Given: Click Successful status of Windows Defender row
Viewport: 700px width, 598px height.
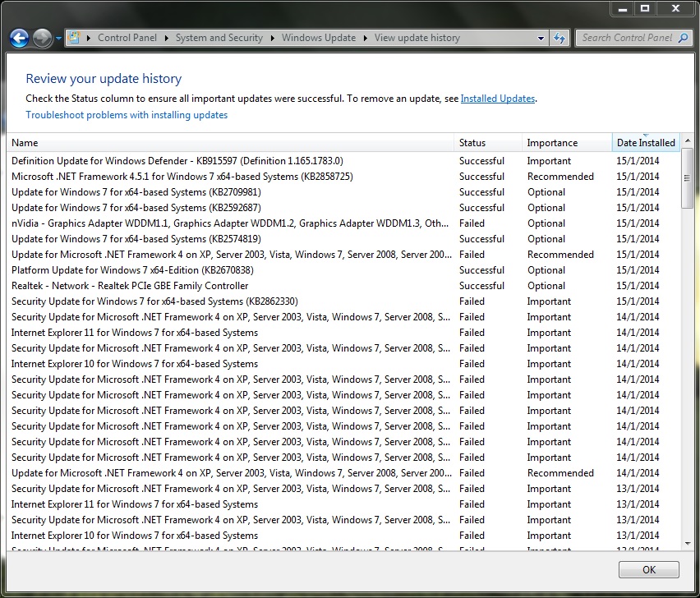Looking at the screenshot, I should click(481, 161).
